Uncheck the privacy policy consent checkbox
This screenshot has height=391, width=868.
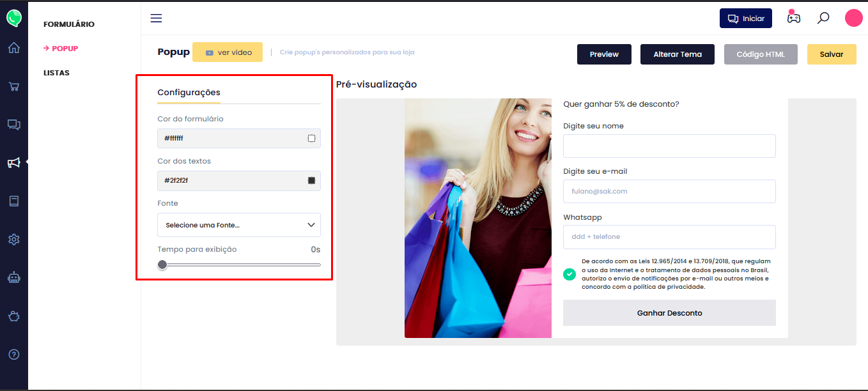coord(569,274)
